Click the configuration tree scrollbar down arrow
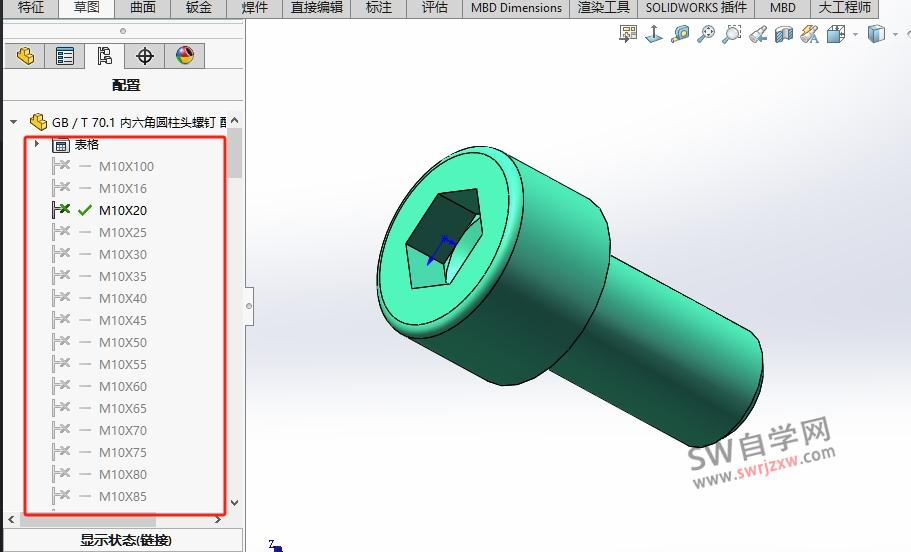Screen dimensions: 911x552 [235, 503]
